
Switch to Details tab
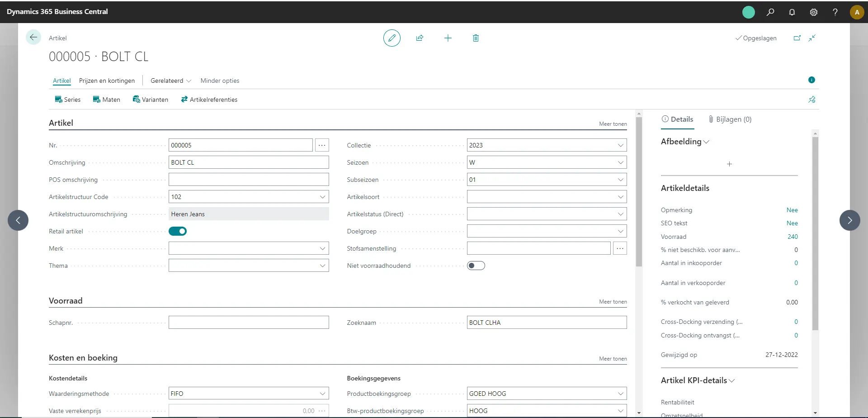click(677, 119)
